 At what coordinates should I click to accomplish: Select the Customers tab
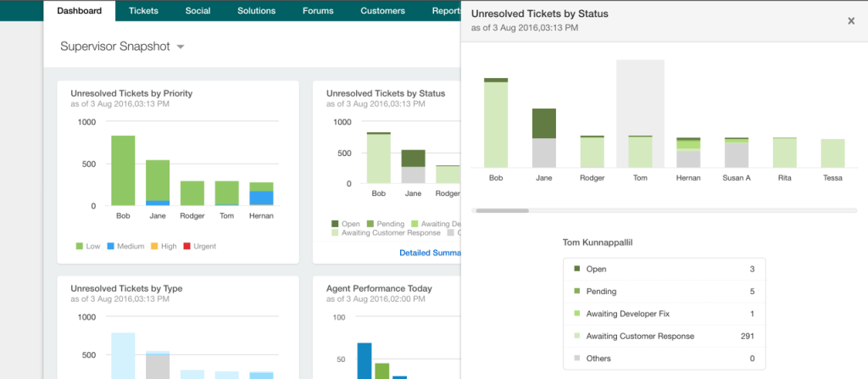(382, 11)
